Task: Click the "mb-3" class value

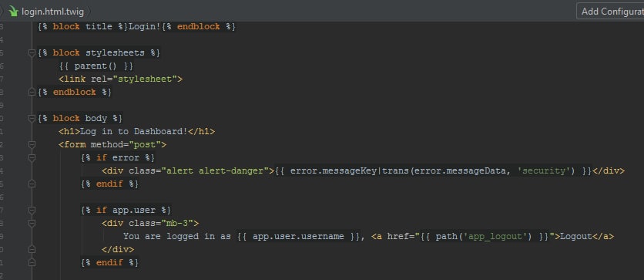Action: pyautogui.click(x=177, y=223)
